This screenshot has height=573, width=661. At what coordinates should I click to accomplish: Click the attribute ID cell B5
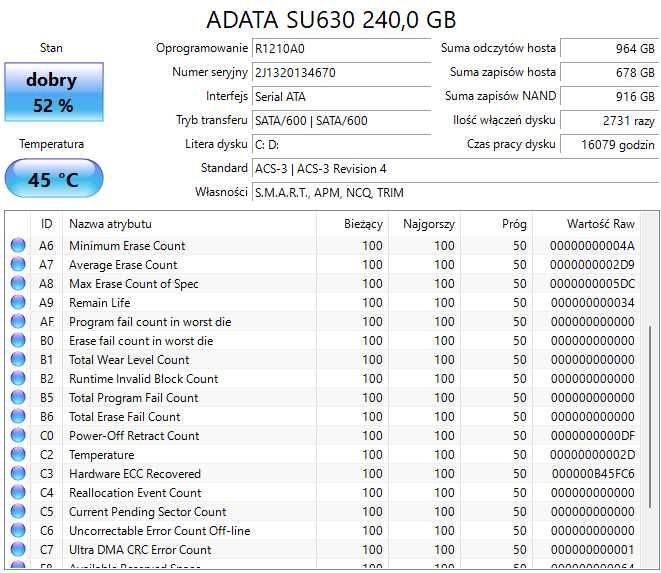(x=46, y=398)
